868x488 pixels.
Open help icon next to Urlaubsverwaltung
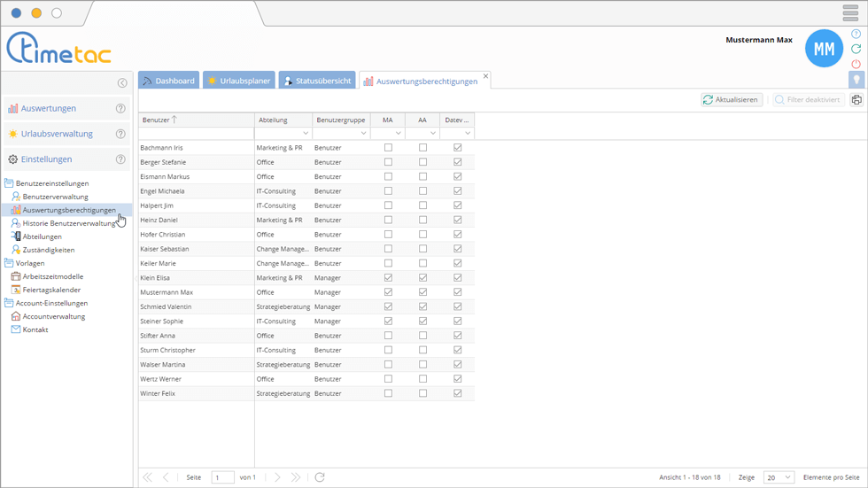(x=120, y=134)
